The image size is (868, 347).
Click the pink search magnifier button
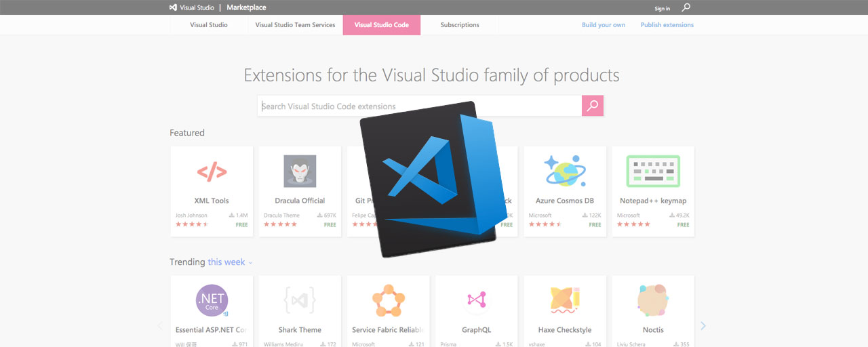[592, 106]
